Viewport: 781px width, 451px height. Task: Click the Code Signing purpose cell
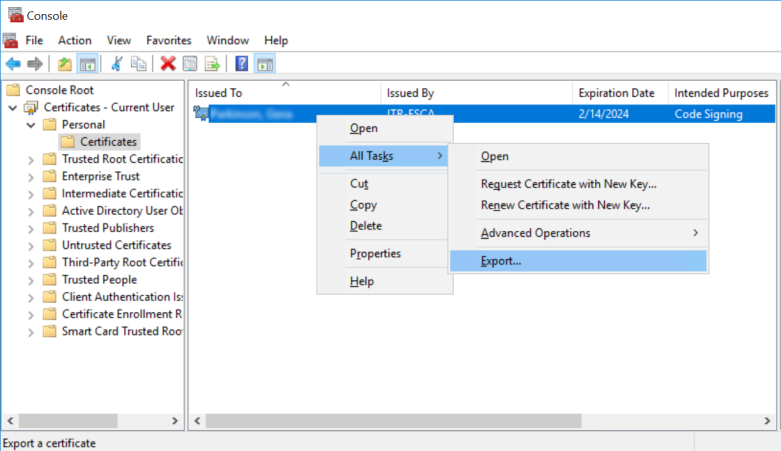(x=708, y=114)
